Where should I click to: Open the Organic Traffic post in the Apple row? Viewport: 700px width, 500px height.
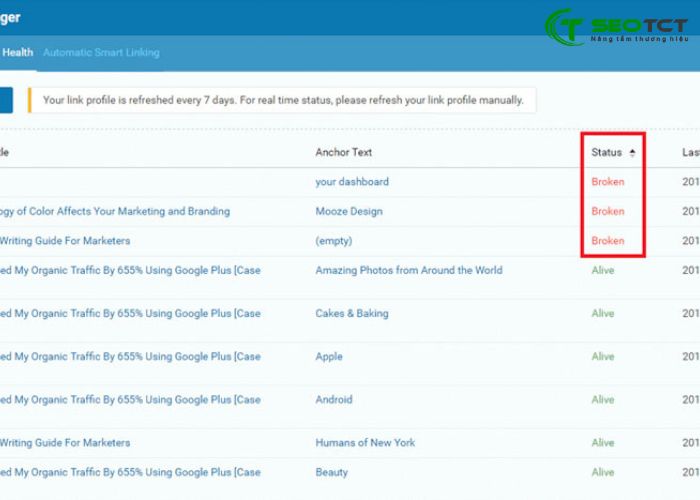[x=130, y=357]
